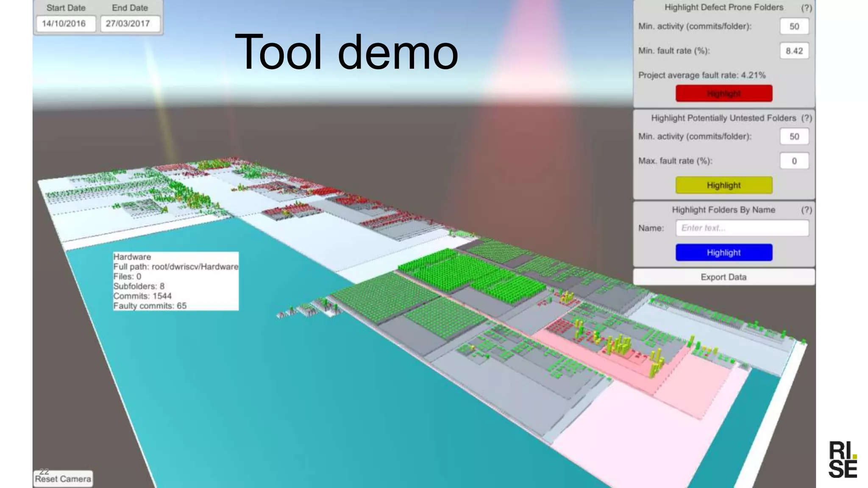Viewport: 868px width, 488px height.
Task: Click 'Commits: 1544' in the tooltip
Action: click(x=142, y=296)
